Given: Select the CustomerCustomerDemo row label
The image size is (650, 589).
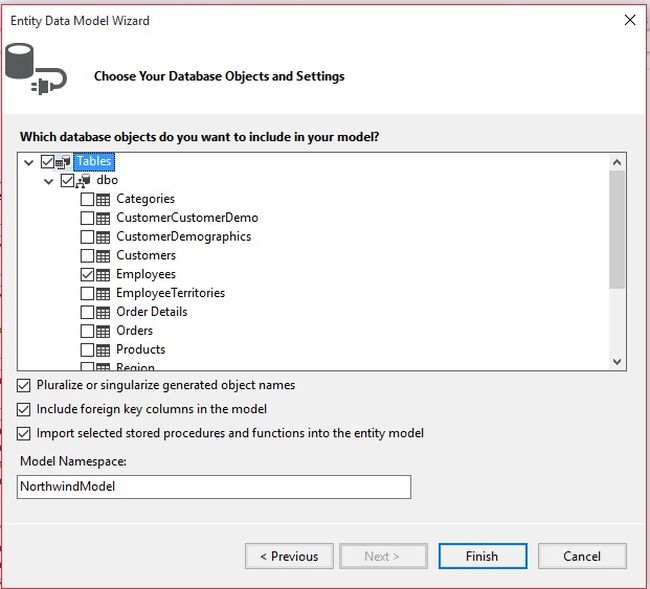Looking at the screenshot, I should (187, 218).
